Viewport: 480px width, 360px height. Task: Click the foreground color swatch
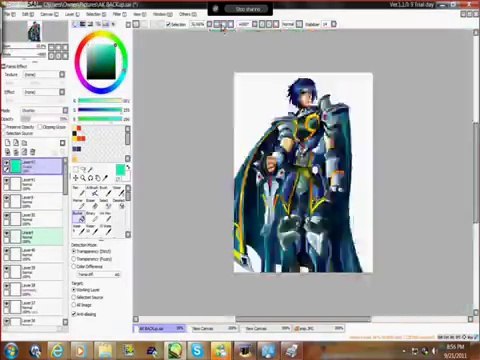[x=120, y=169]
